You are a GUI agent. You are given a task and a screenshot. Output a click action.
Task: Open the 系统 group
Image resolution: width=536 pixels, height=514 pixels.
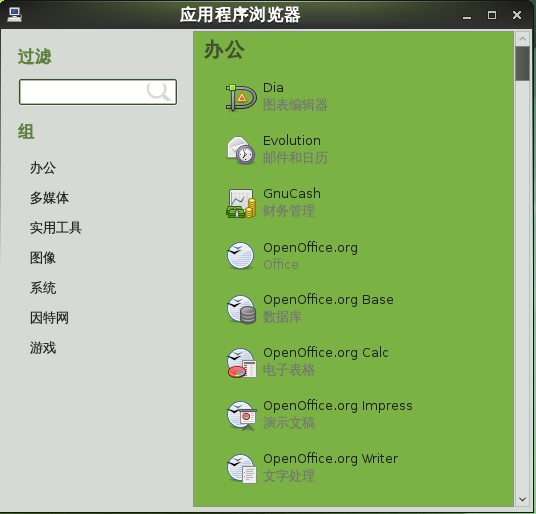click(43, 288)
